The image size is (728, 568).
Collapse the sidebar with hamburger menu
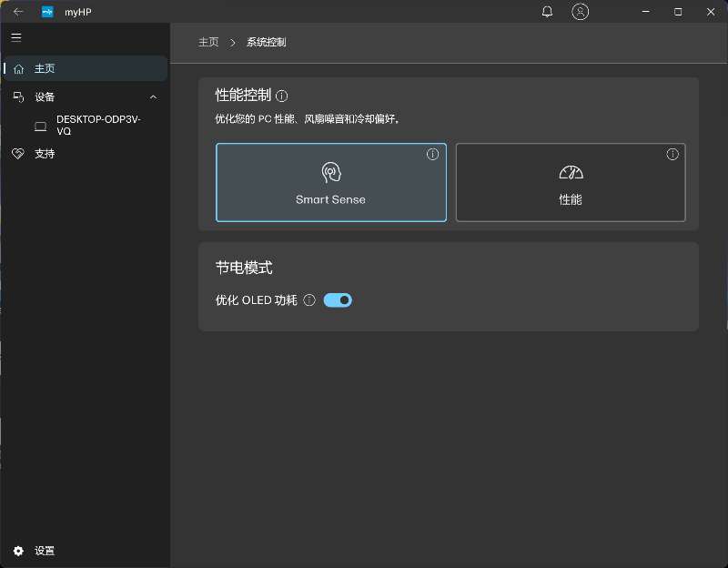(x=16, y=37)
